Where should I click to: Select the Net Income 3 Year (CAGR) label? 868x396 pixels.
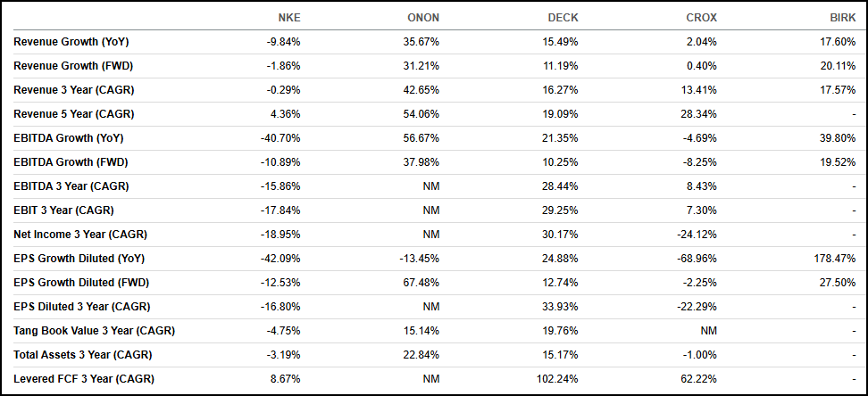80,235
